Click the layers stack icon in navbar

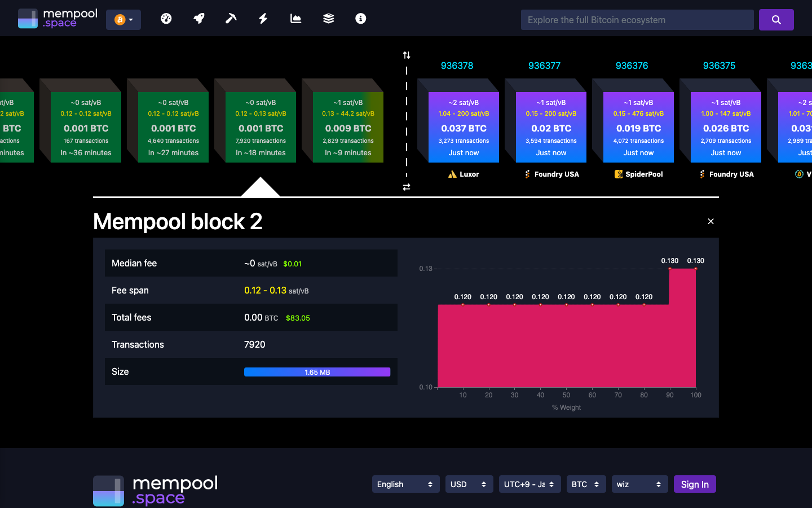pos(328,18)
